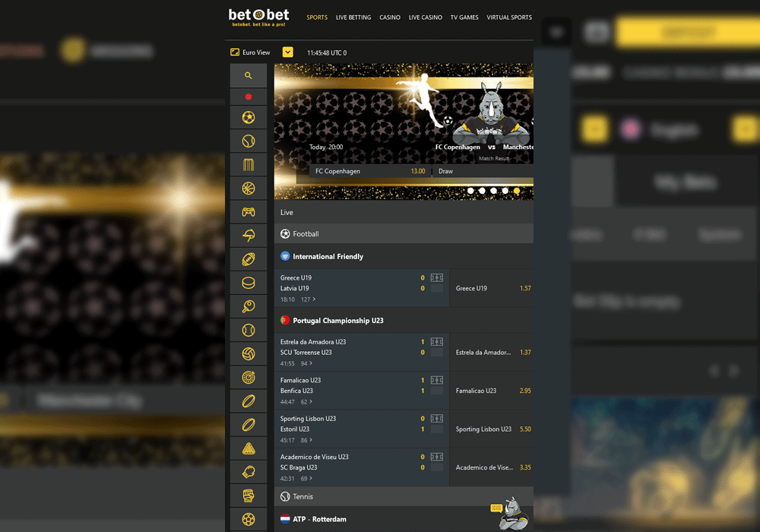Collapse the Tennis section header

(404, 496)
